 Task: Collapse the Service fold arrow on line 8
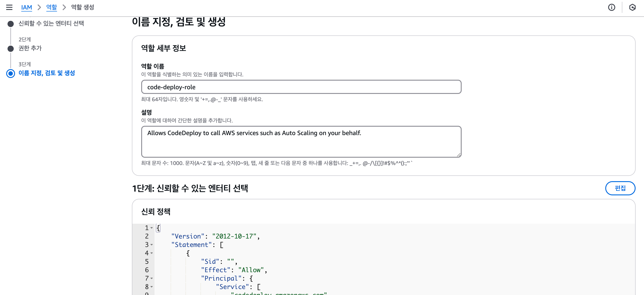(152, 287)
